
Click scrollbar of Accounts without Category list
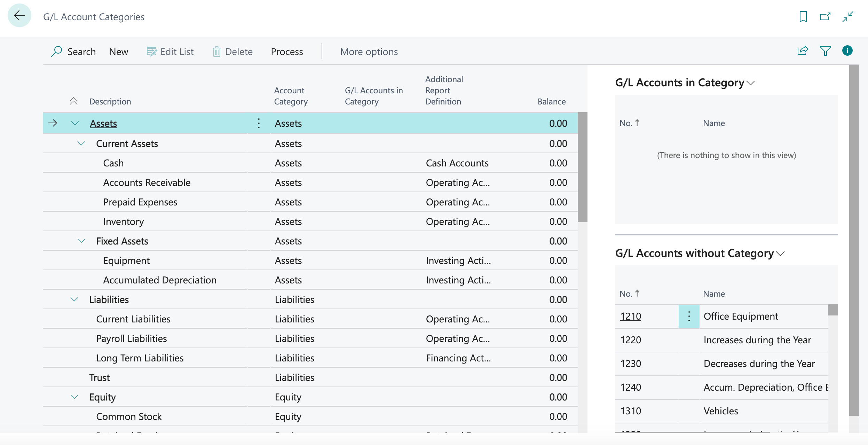point(833,310)
